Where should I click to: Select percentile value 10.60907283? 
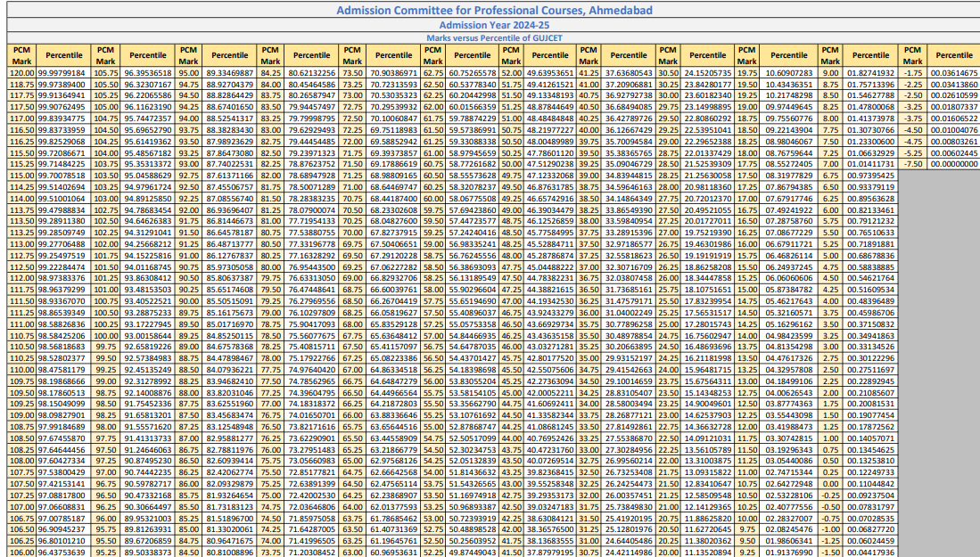pyautogui.click(x=789, y=73)
